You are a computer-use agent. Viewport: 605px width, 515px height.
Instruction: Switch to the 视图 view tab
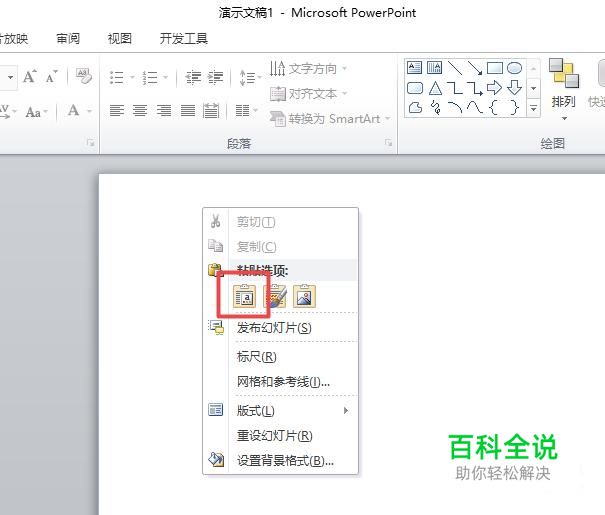point(120,38)
